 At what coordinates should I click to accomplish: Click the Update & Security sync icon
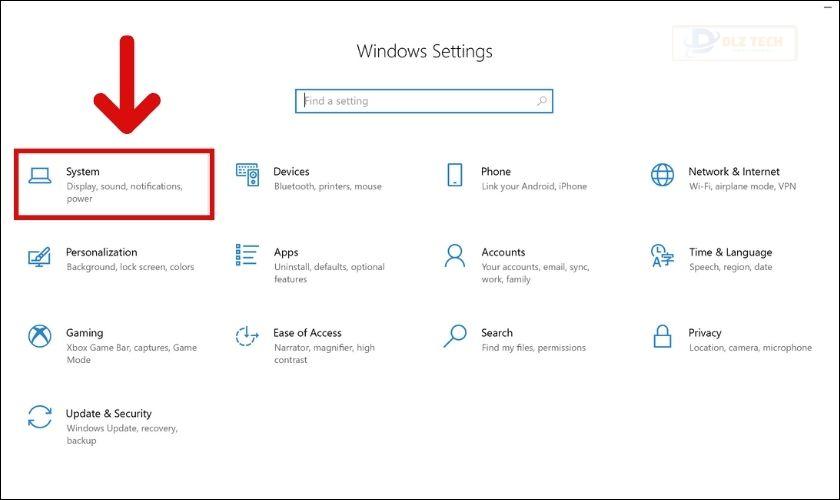click(x=40, y=417)
